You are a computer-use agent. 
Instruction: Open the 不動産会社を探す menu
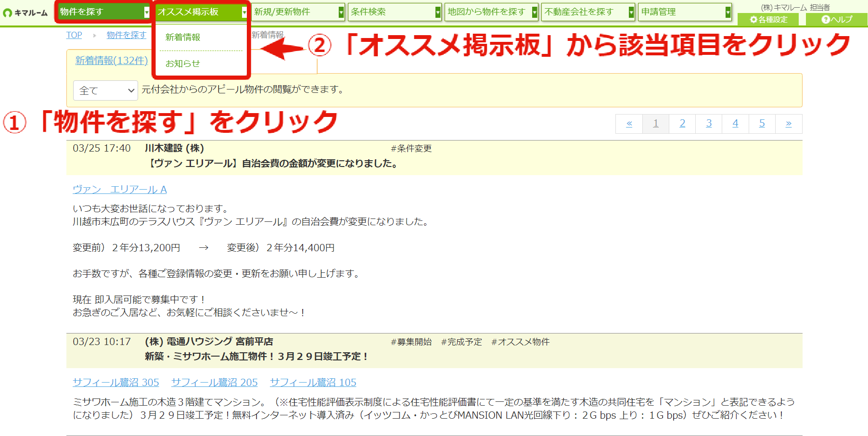click(x=588, y=12)
